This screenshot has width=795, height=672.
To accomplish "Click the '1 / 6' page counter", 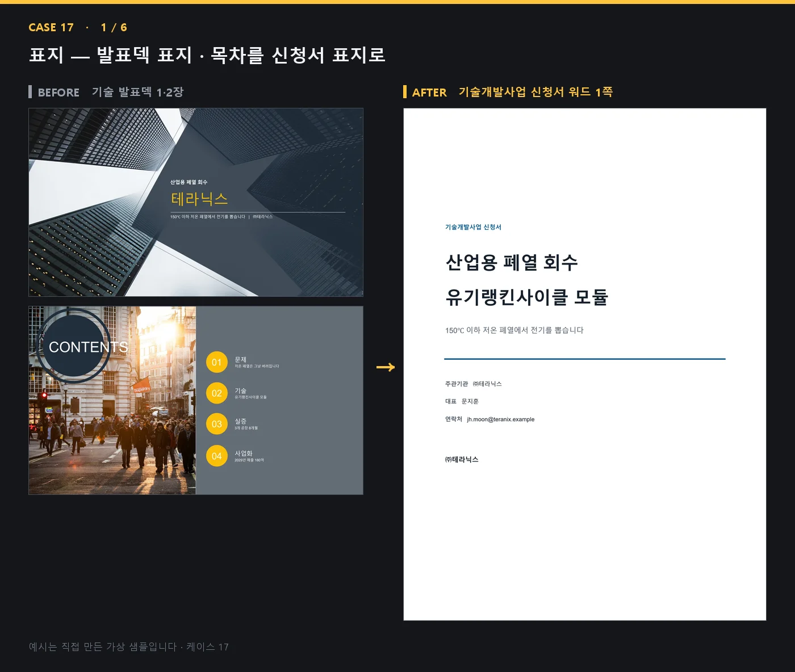I will (x=114, y=27).
